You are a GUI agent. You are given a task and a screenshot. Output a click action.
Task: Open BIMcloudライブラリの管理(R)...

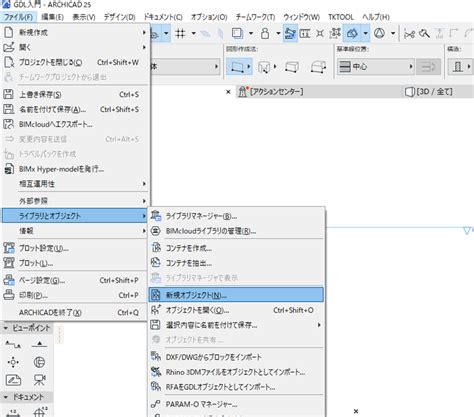[x=236, y=231]
